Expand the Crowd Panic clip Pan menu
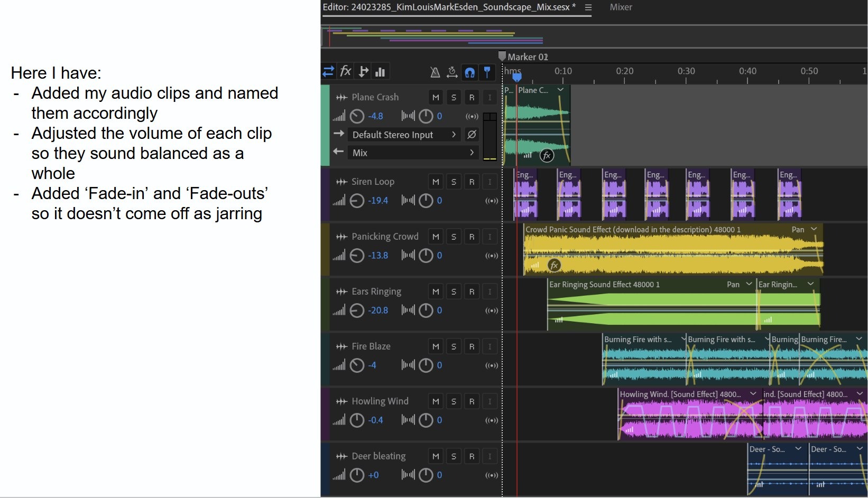Screen dimensions: 868x498 [814, 229]
